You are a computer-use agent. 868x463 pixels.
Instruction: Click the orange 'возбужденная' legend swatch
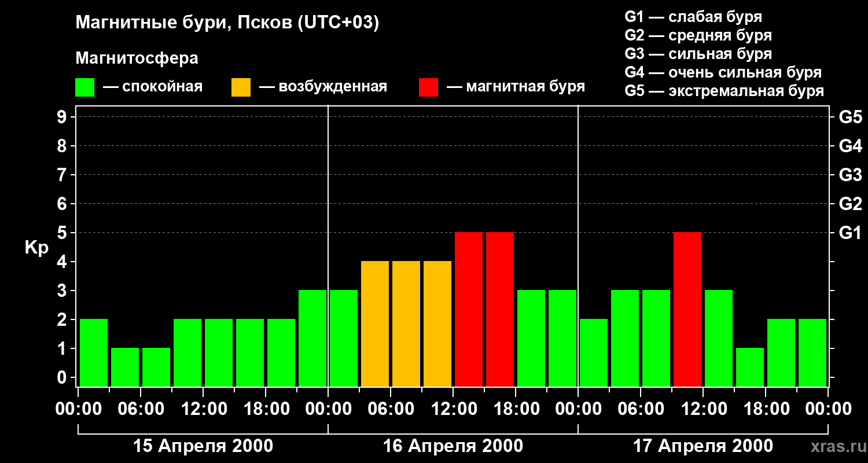tap(241, 87)
